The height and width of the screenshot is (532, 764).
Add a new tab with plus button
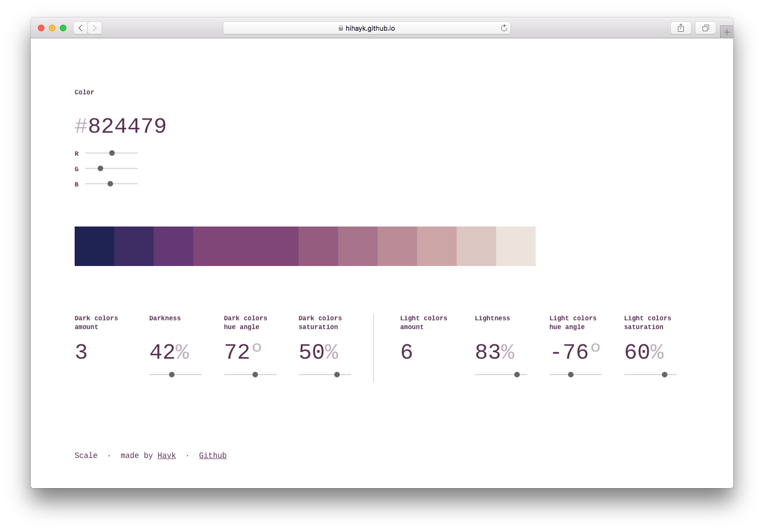[x=727, y=32]
